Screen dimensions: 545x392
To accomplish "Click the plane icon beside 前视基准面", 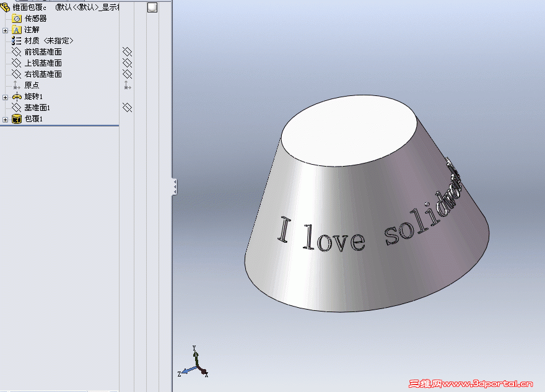I will (17, 51).
